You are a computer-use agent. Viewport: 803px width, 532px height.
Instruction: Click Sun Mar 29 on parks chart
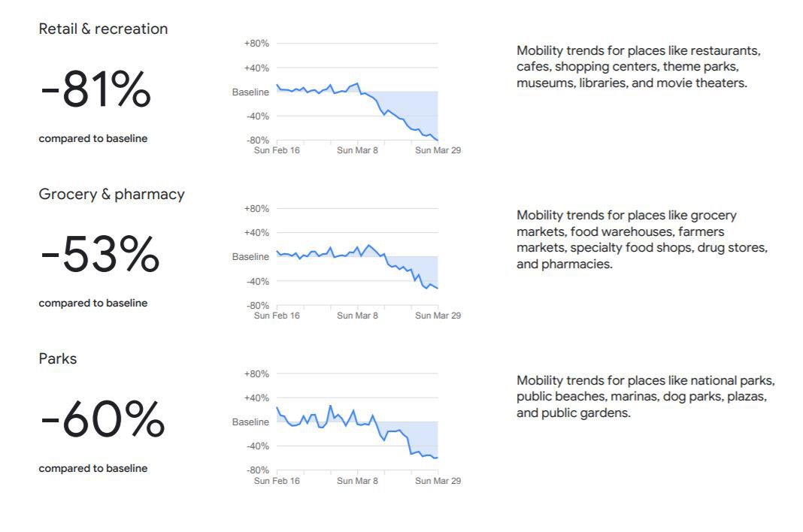coord(438,481)
